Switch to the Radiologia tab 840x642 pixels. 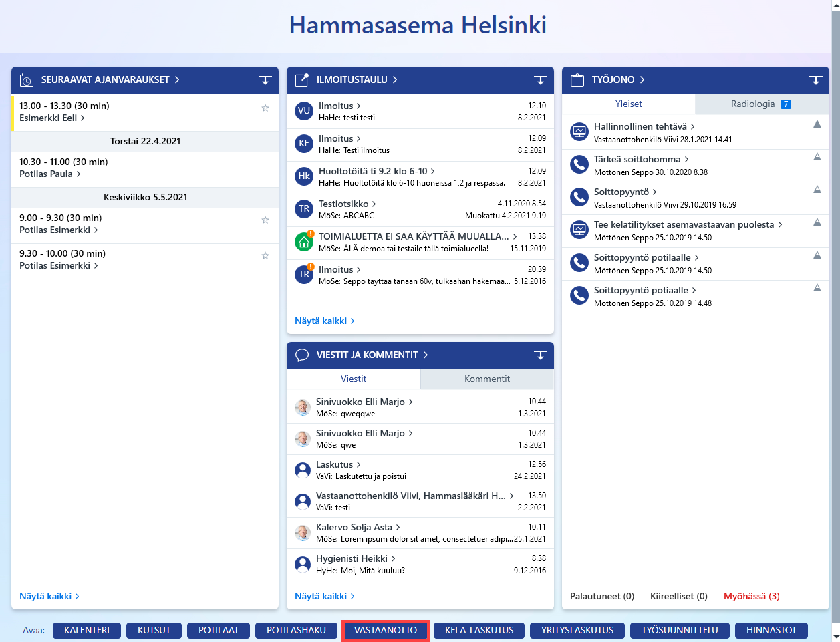762,104
